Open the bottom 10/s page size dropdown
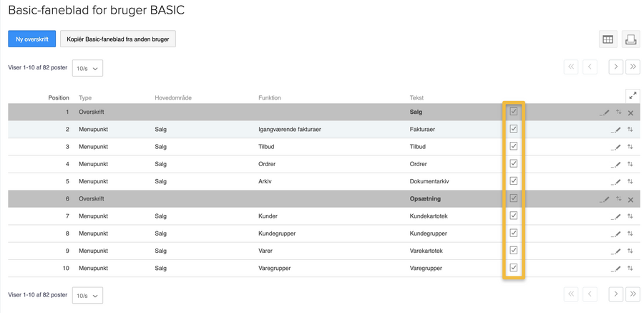Screen dimensions: 644x313 87,295
